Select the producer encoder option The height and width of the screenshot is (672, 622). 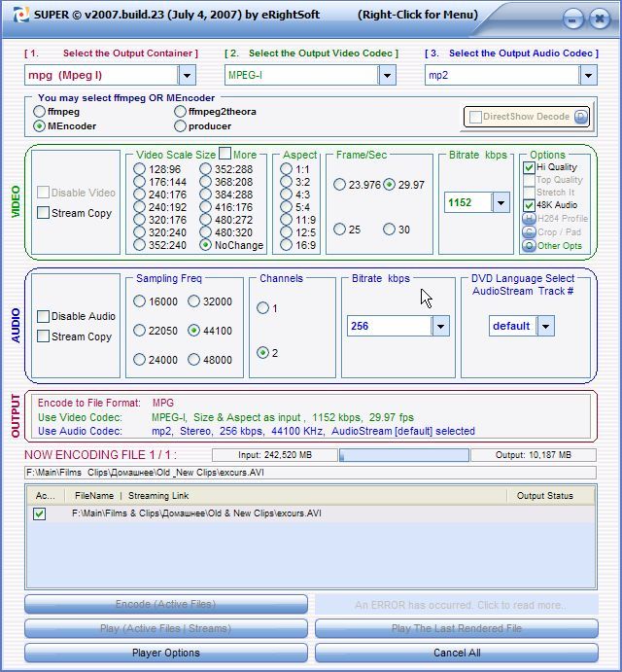tap(180, 126)
